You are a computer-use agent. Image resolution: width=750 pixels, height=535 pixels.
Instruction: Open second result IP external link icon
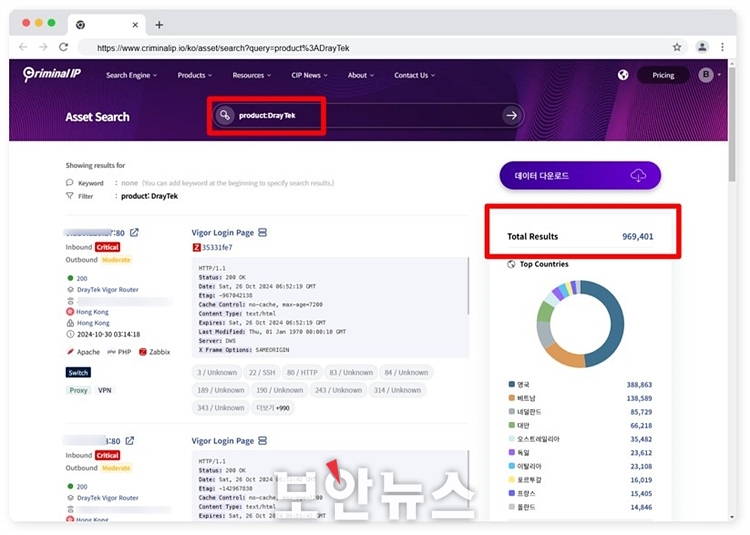coord(130,440)
